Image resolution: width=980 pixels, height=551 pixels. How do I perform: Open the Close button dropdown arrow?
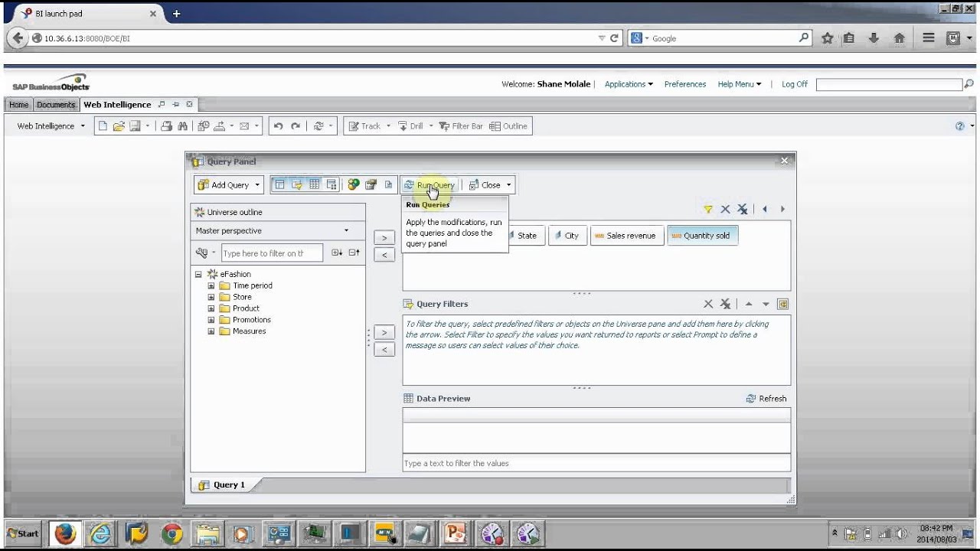tap(508, 185)
